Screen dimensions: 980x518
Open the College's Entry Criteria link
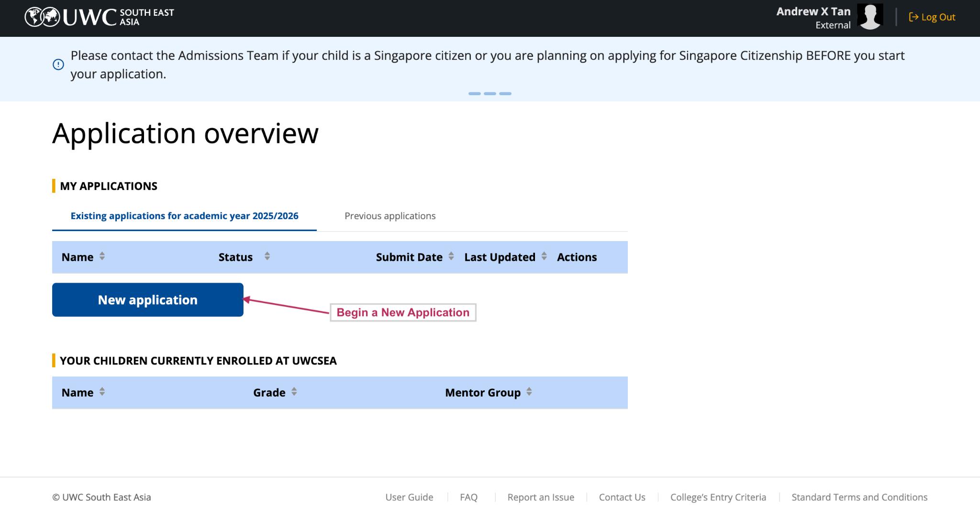click(718, 497)
